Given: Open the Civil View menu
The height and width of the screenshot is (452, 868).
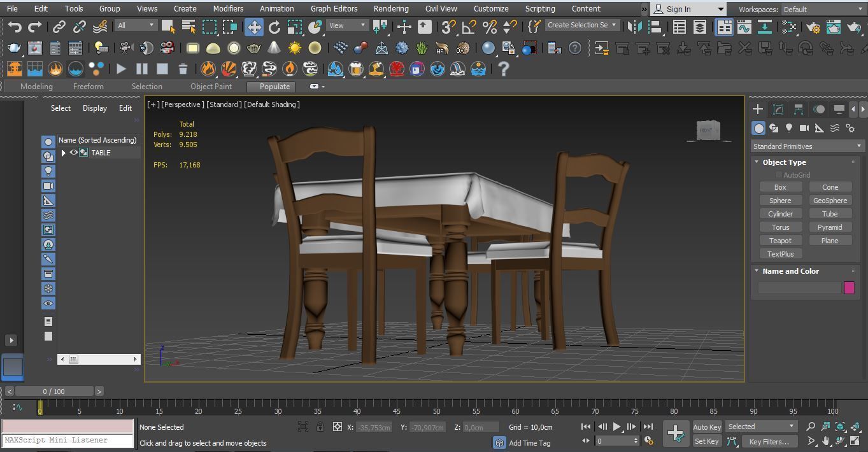Looking at the screenshot, I should click(x=441, y=9).
